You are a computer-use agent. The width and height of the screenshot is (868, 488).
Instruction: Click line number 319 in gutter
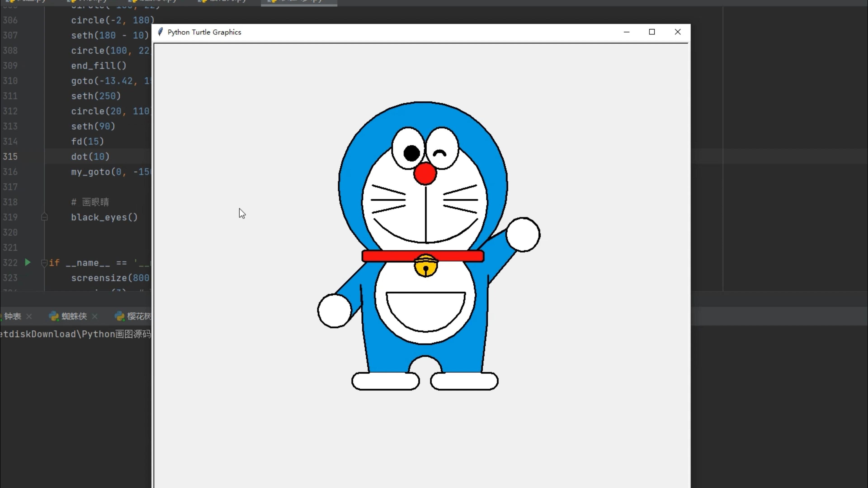[10, 217]
